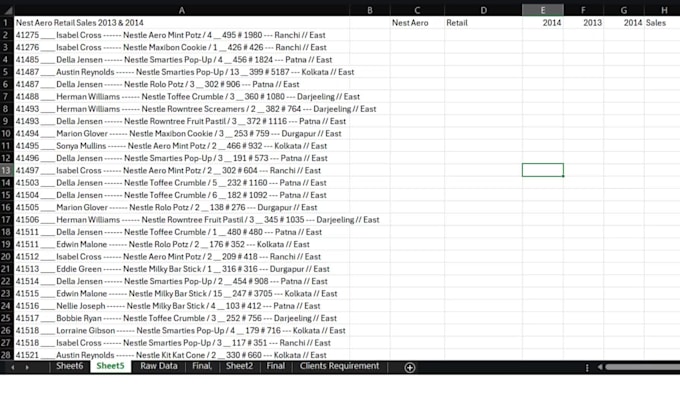Click the select-all corner triangle
The image size is (680, 411).
tap(7, 10)
